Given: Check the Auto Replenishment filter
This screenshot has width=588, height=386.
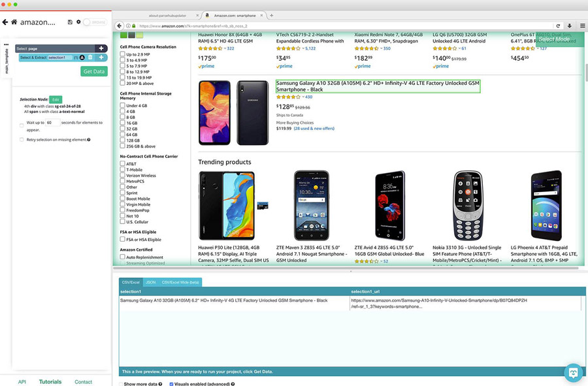Looking at the screenshot, I should [123, 257].
